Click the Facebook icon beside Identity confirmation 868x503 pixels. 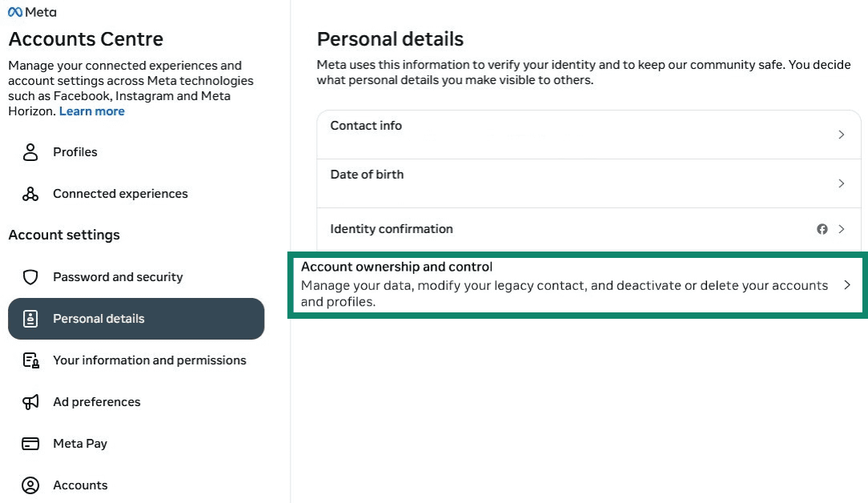[822, 228]
